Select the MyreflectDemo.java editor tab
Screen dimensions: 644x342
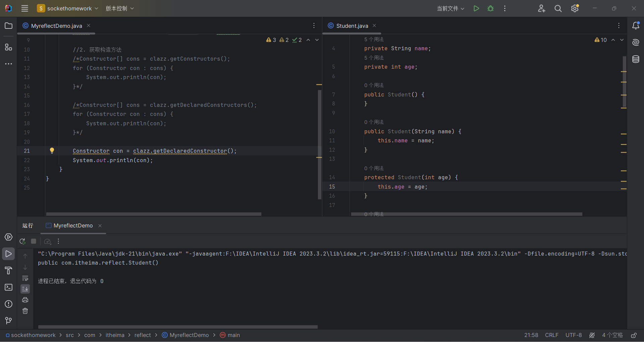pos(56,26)
